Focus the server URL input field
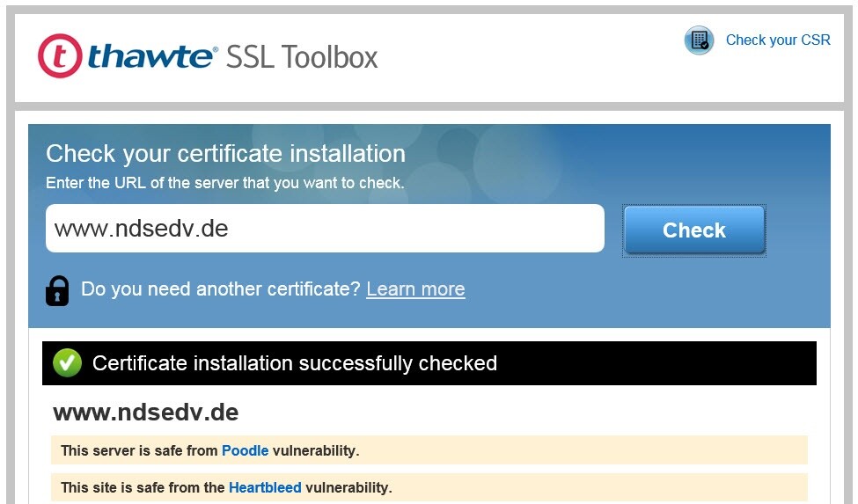 [325, 229]
